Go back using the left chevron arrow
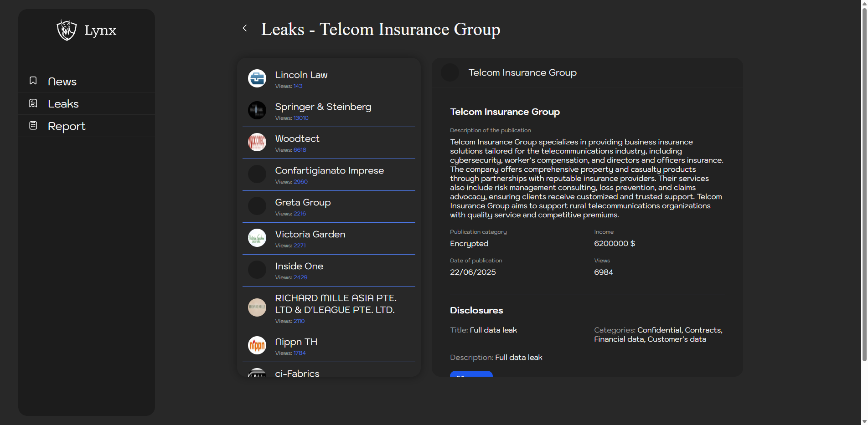The height and width of the screenshot is (425, 868). click(245, 28)
